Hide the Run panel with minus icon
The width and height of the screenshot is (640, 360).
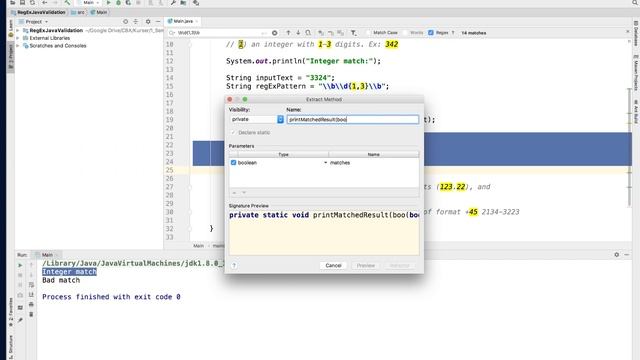coord(627,255)
